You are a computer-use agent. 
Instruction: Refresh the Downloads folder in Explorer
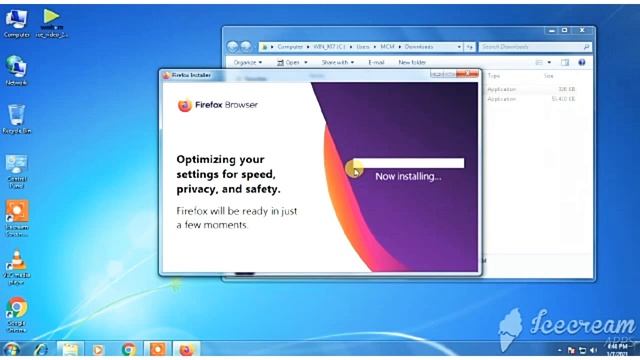[x=470, y=47]
